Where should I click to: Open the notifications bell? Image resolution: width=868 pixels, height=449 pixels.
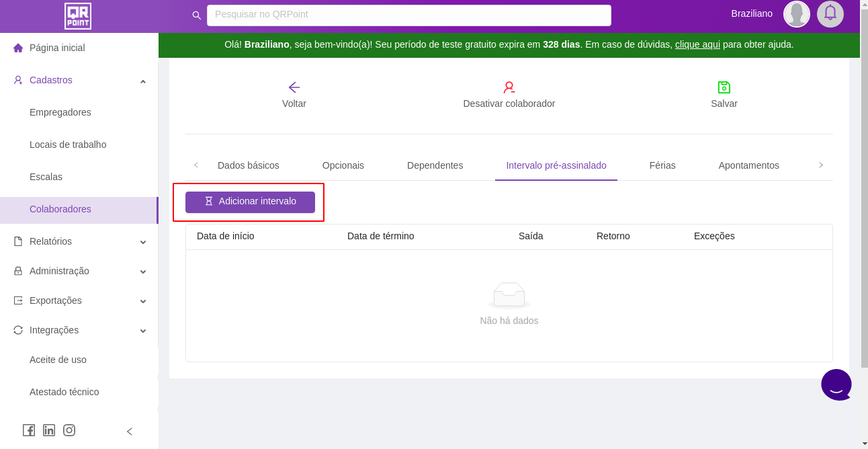click(x=830, y=13)
